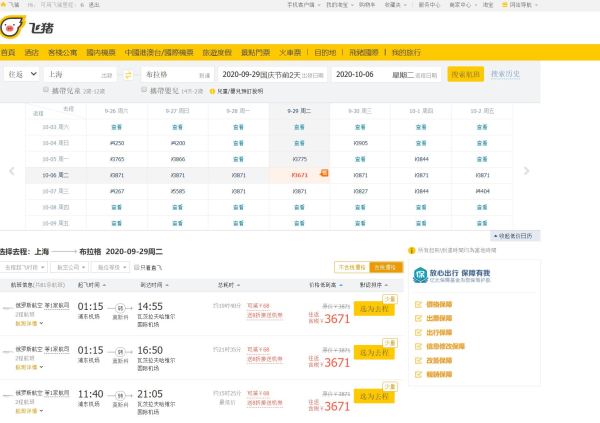
Task: Click departure date field 2020-09-29
Action: 273,74
